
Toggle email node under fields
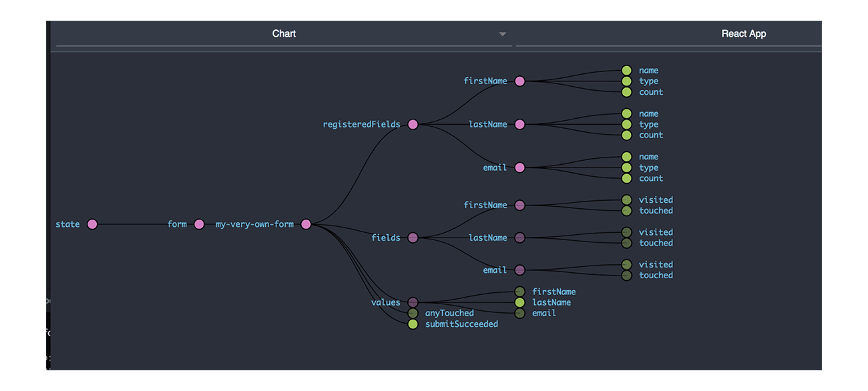[x=519, y=270]
